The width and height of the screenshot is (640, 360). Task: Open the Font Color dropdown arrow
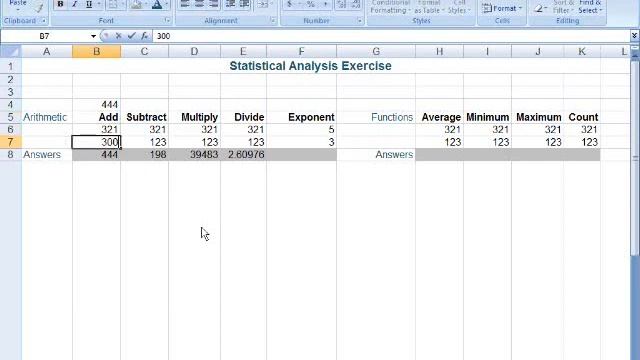166,4
